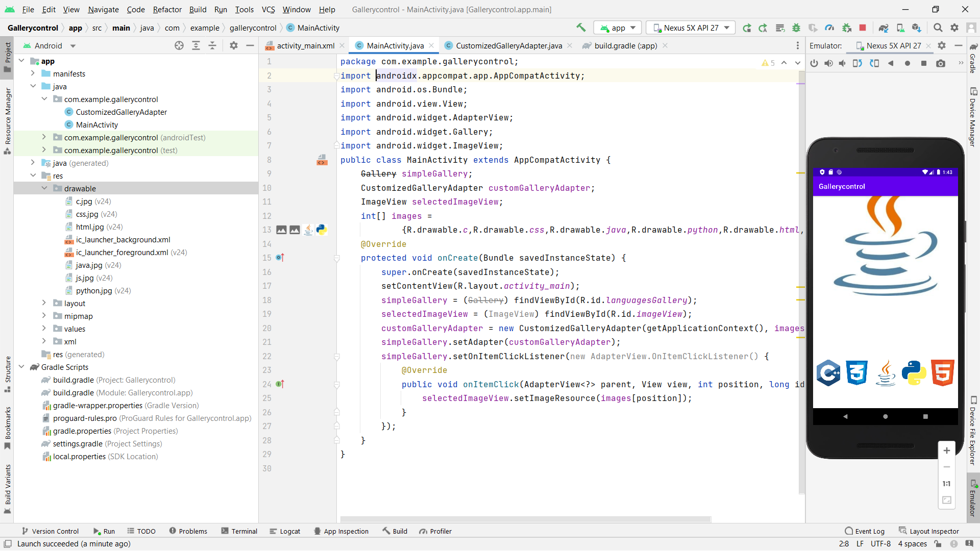Expand the layout folder in the project tree
The height and width of the screenshot is (551, 980).
[44, 303]
